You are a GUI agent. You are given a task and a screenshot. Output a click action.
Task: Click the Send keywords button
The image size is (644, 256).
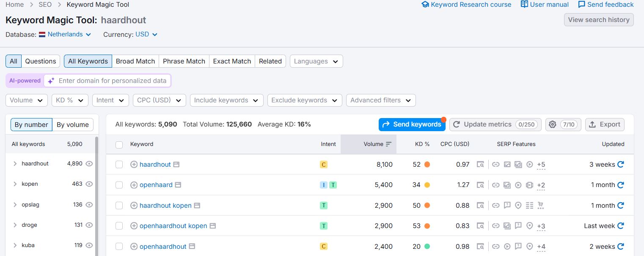pos(412,124)
